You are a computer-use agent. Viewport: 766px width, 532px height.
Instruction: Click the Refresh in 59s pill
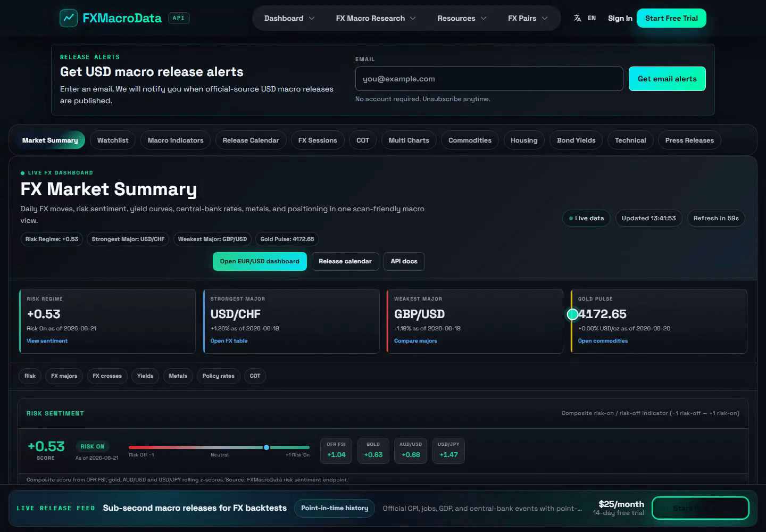pos(716,218)
